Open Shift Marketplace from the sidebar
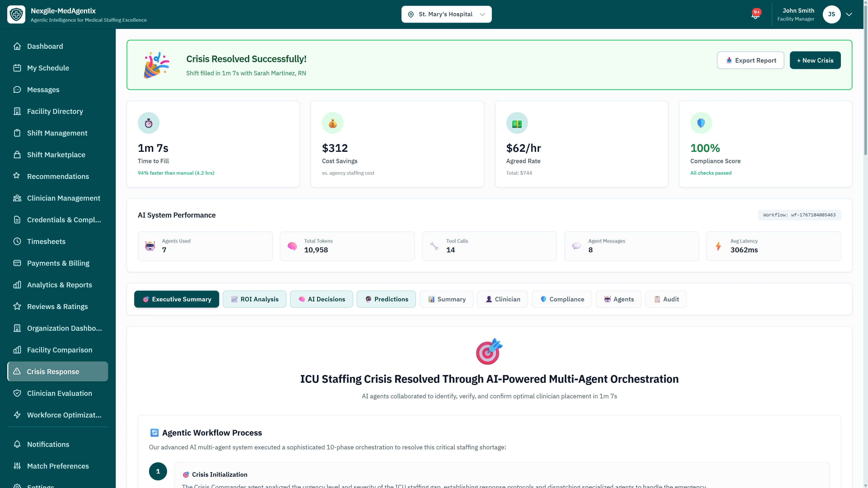Screen dimensions: 868x488 (56, 155)
